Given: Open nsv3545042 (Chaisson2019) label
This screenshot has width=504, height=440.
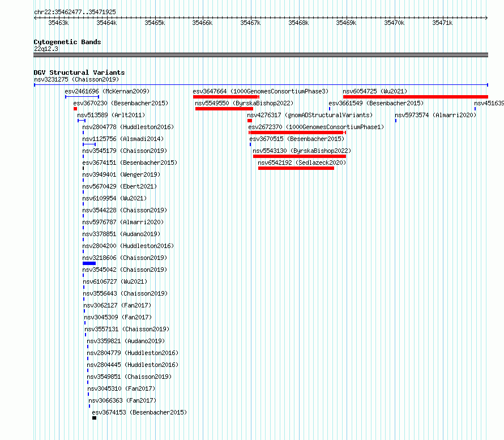Looking at the screenshot, I should pos(125,270).
